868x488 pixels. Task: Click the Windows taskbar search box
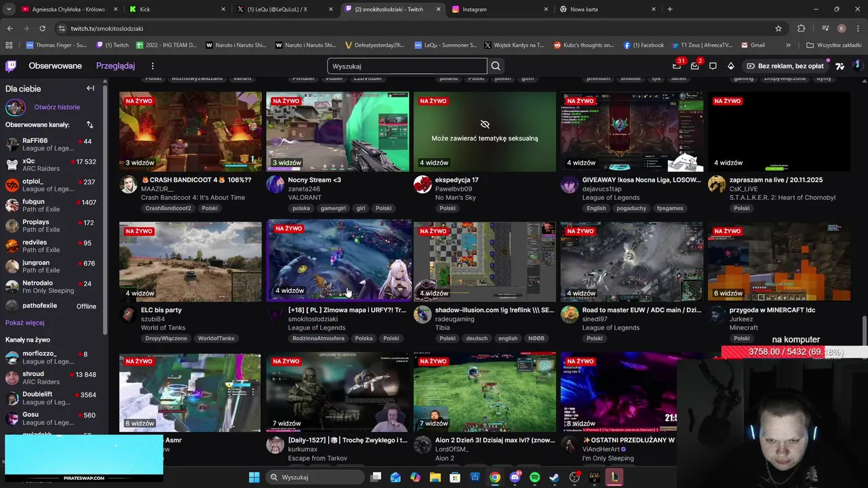click(315, 477)
